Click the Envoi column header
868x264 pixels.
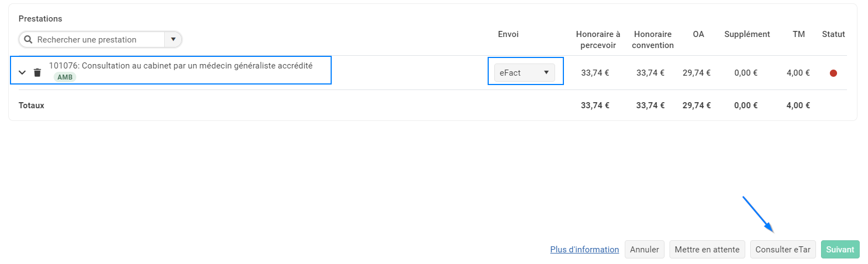[x=508, y=34]
